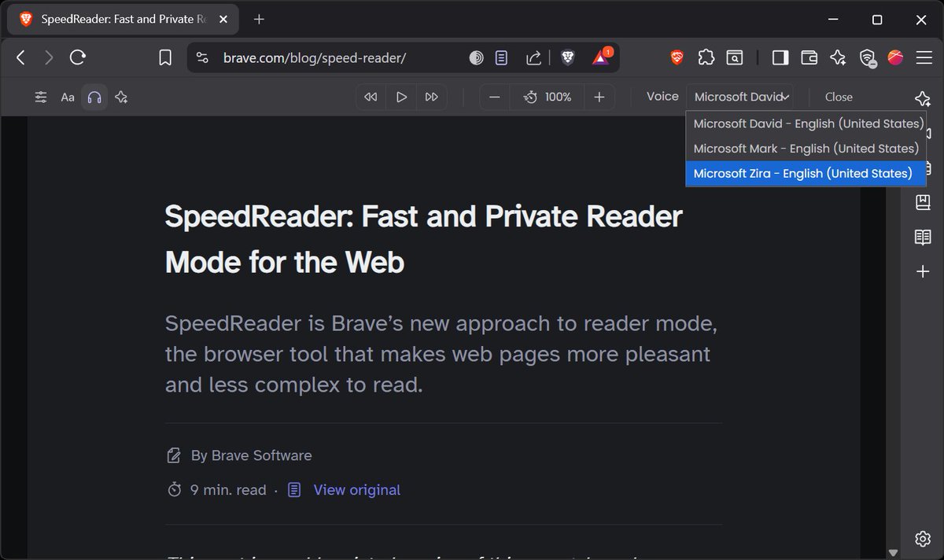Click the red Brave extension icon

[x=677, y=57]
